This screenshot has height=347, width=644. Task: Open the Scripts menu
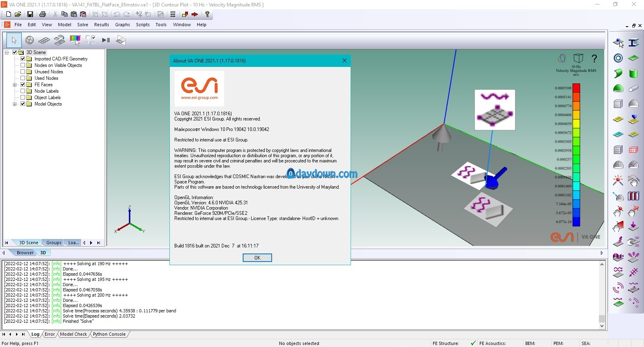click(143, 25)
